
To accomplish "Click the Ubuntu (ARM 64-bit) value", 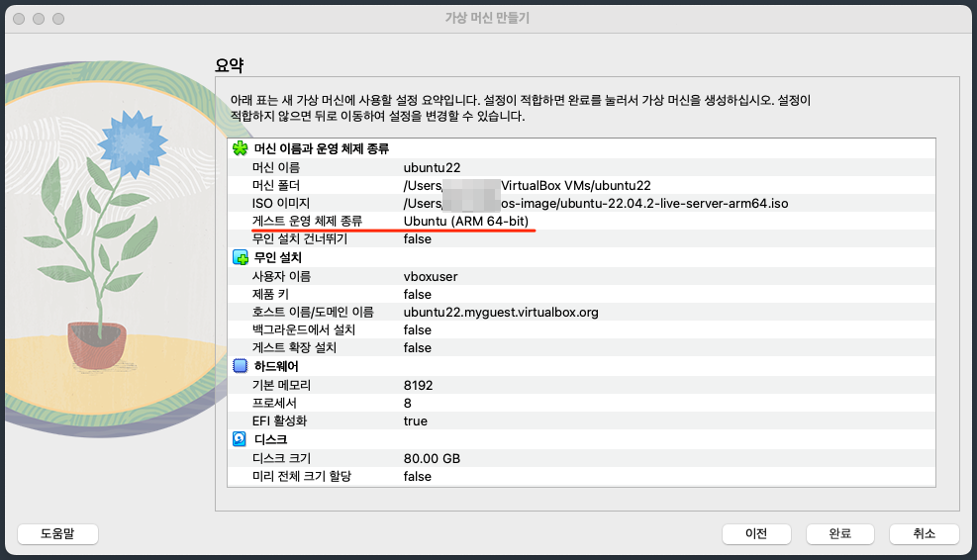I will [466, 222].
